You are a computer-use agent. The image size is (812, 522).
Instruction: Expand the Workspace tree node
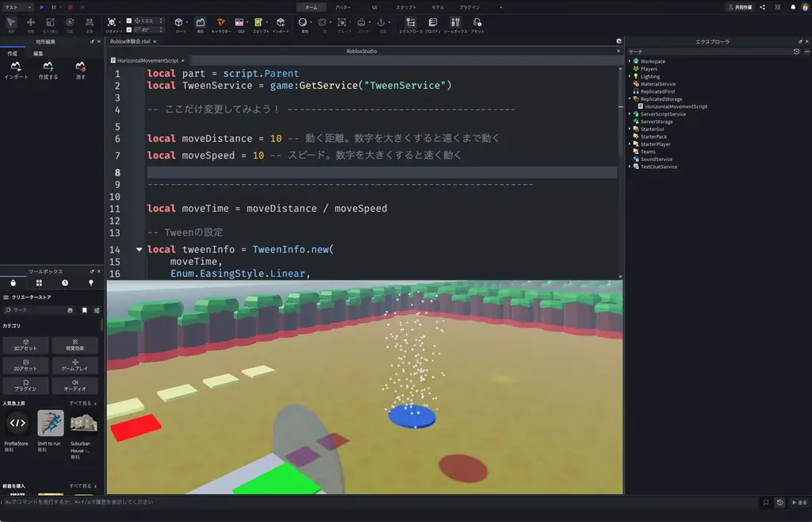(x=630, y=61)
